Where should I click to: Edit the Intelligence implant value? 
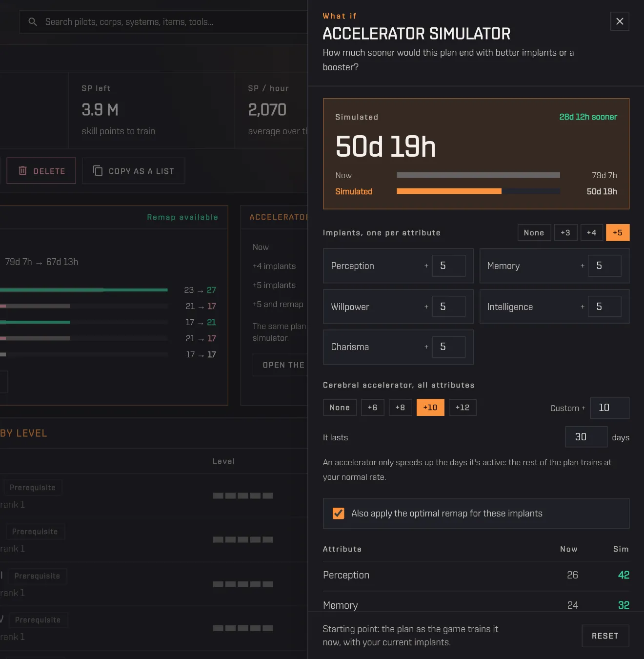tap(605, 307)
